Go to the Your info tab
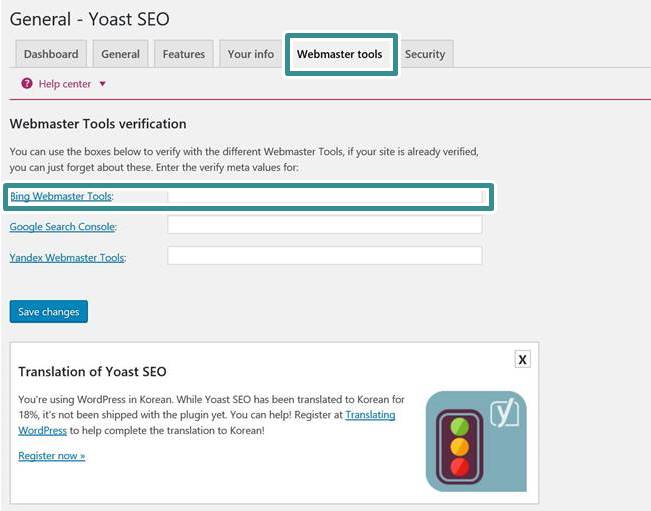 click(251, 54)
